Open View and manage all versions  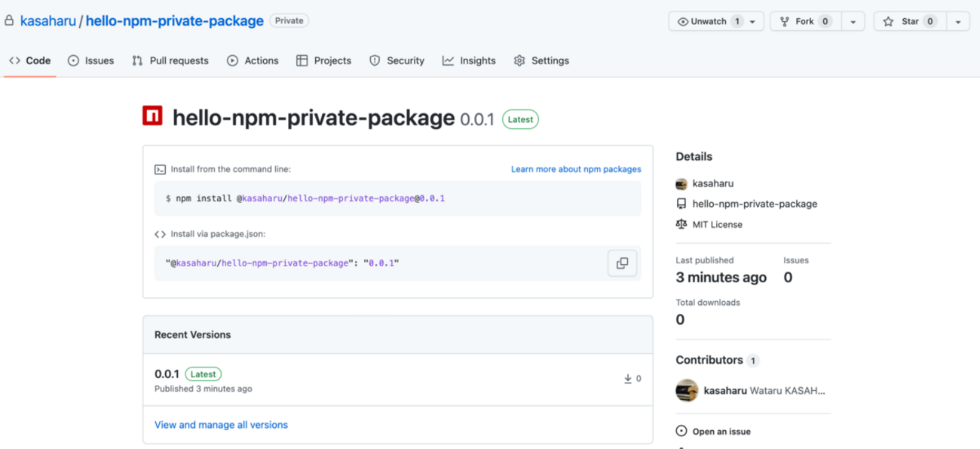pyautogui.click(x=221, y=425)
